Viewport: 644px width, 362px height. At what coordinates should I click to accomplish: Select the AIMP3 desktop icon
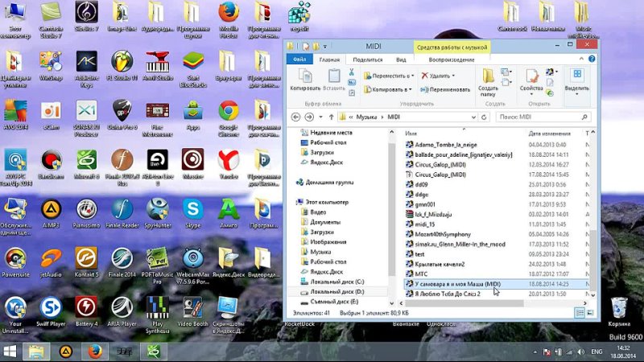click(51, 214)
